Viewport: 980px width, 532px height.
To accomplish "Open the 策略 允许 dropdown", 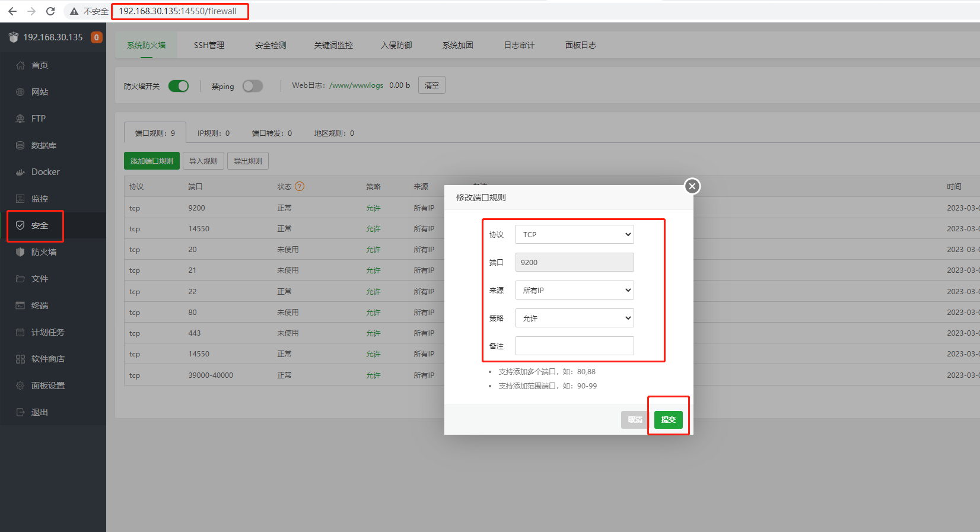I will point(574,318).
